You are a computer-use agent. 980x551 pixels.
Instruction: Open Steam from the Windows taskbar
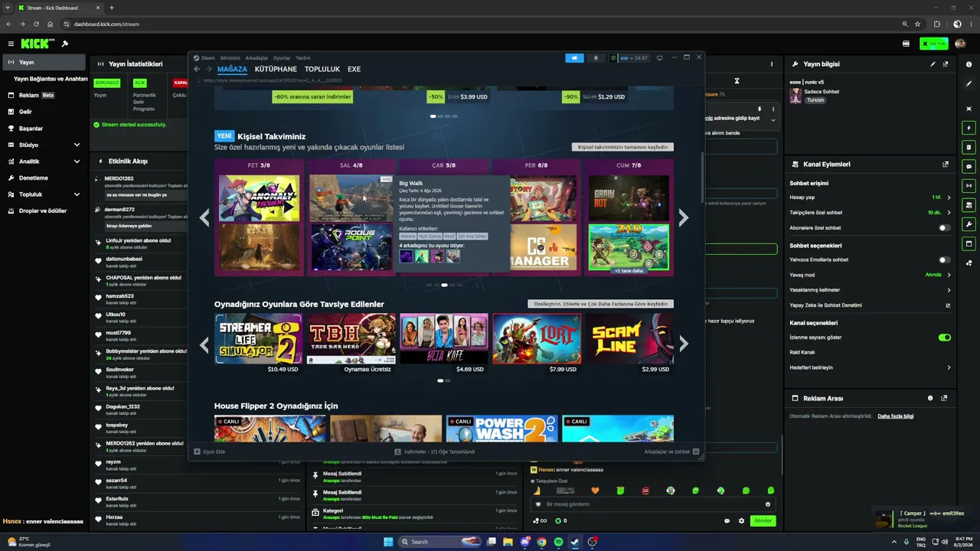click(x=575, y=542)
